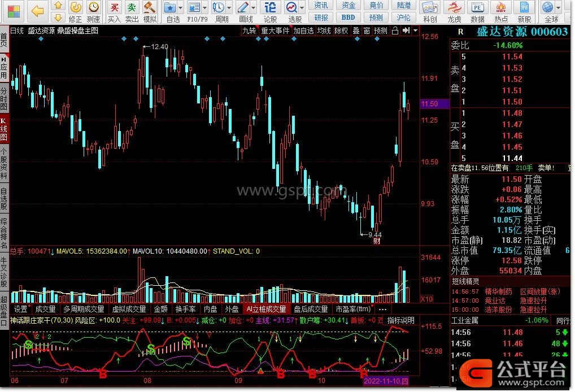Toggle the 九转 indicator
This screenshot has height=392, width=575.
point(249,31)
